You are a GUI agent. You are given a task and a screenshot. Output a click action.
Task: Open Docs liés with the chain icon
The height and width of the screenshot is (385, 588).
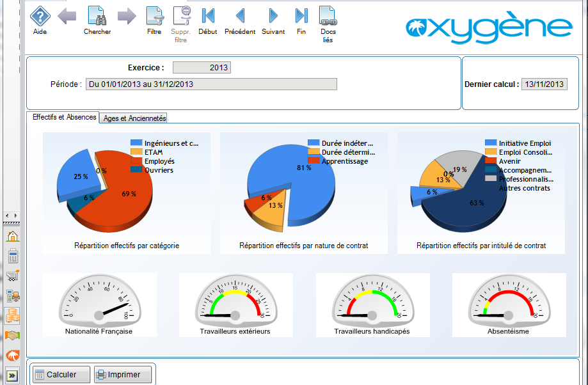328,17
